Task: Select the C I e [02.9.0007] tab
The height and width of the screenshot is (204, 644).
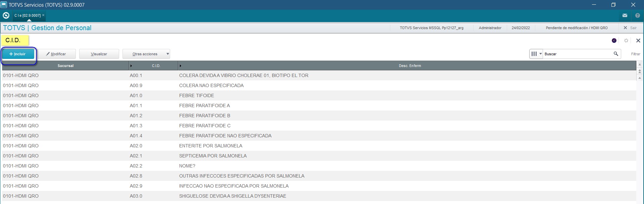Action: pyautogui.click(x=28, y=15)
